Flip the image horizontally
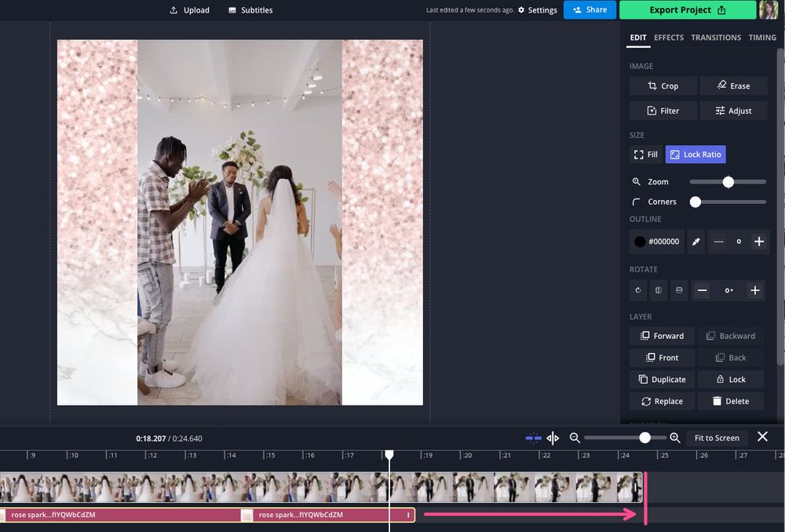The height and width of the screenshot is (532, 785). (659, 290)
